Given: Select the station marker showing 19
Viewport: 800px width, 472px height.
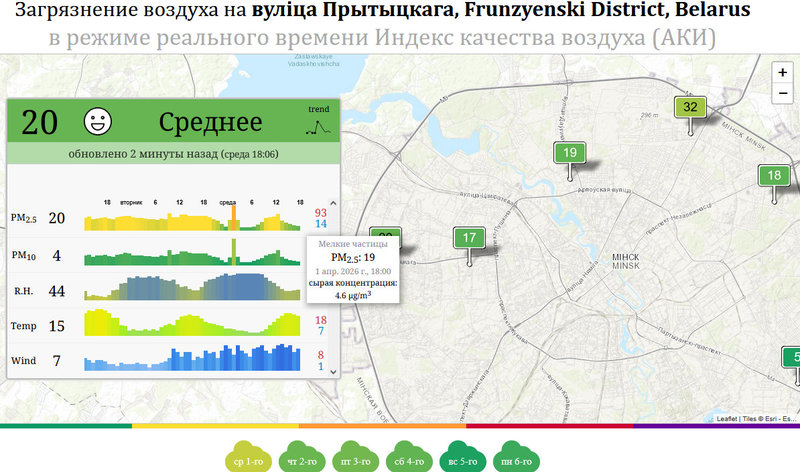Looking at the screenshot, I should coord(570,153).
